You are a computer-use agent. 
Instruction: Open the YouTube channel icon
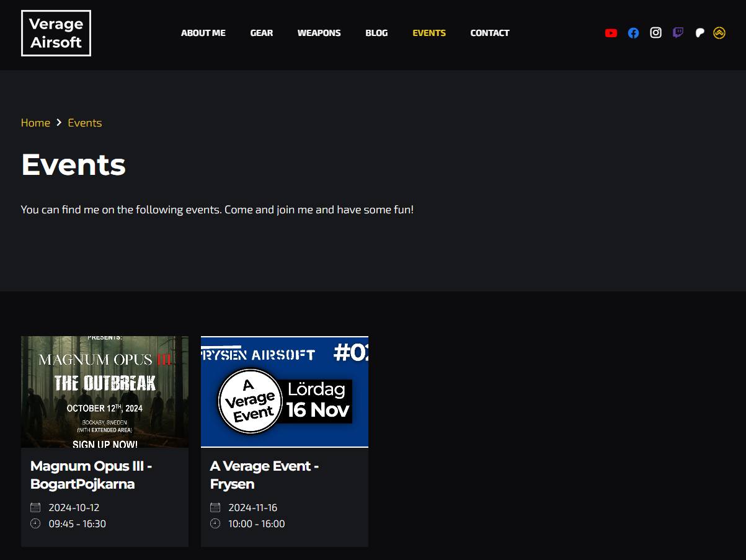(x=611, y=33)
